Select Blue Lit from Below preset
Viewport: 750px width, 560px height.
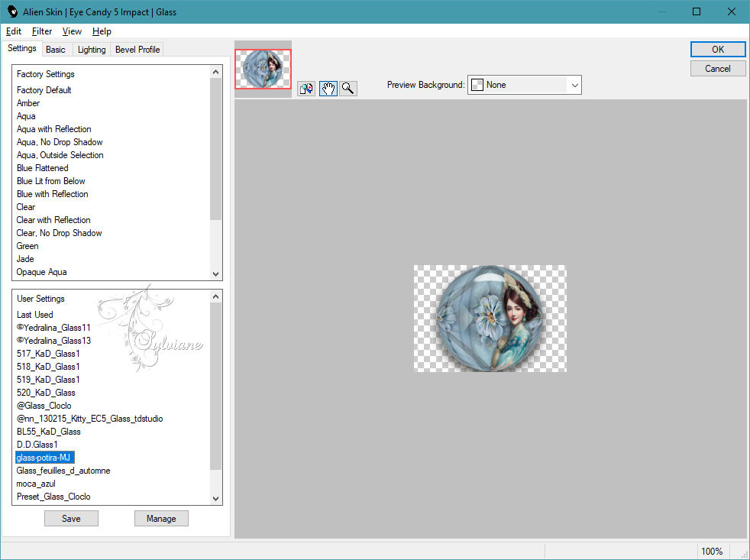coord(50,180)
